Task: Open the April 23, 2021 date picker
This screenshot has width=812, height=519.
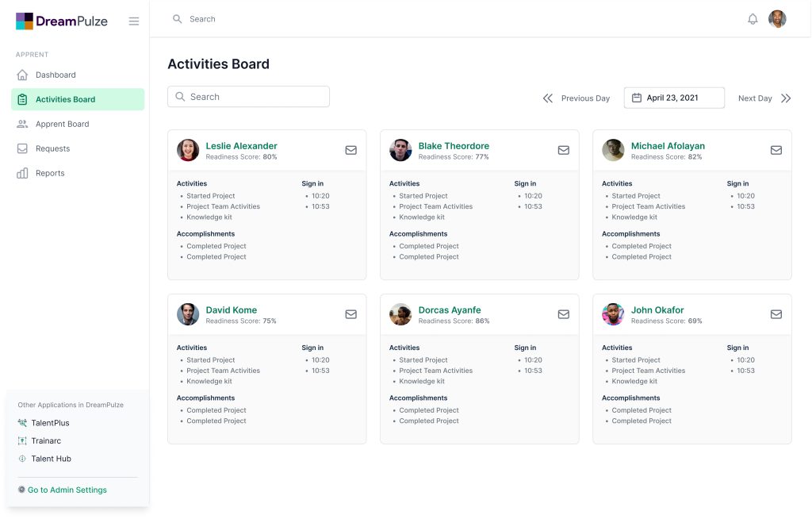Action: (673, 98)
